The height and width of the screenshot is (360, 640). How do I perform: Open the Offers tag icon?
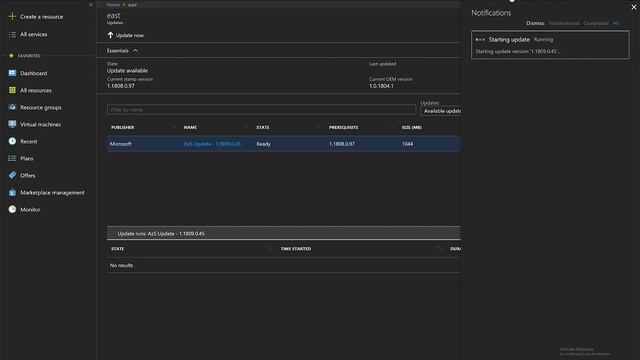(x=12, y=175)
